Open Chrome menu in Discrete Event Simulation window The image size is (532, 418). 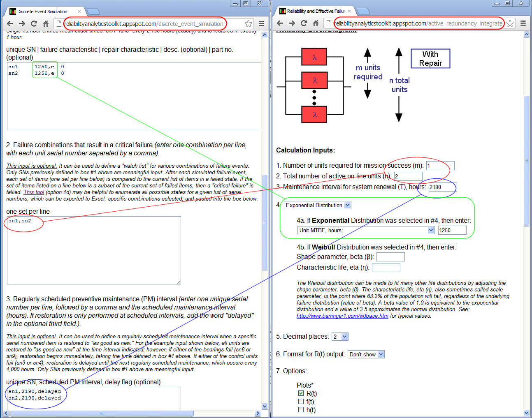pyautogui.click(x=261, y=23)
